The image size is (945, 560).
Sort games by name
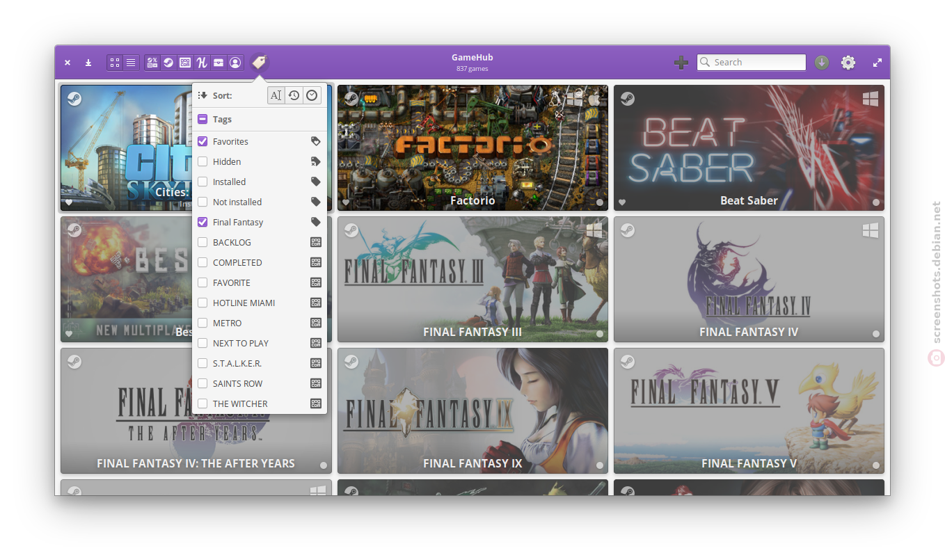(x=276, y=95)
